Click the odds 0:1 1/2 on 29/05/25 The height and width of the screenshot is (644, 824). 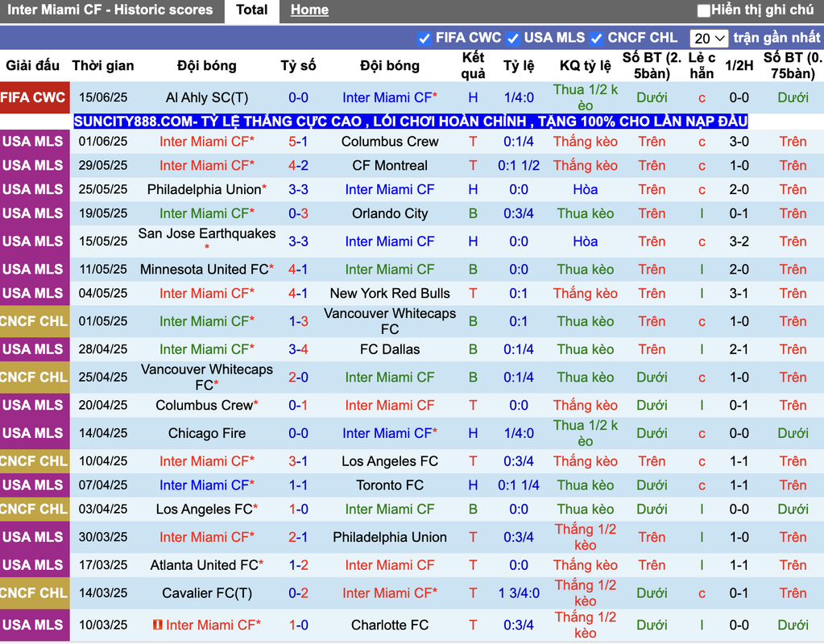point(518,166)
